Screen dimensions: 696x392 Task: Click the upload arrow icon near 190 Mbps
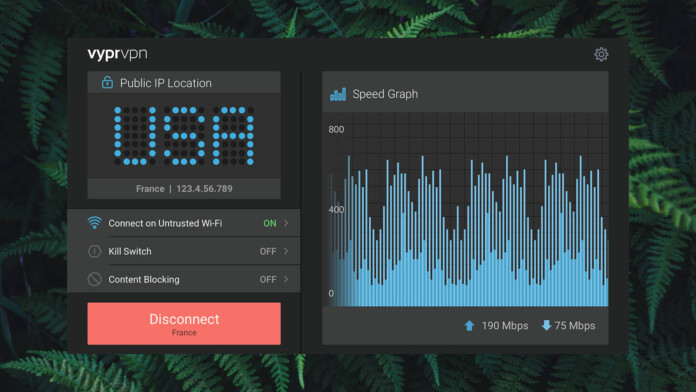[469, 326]
